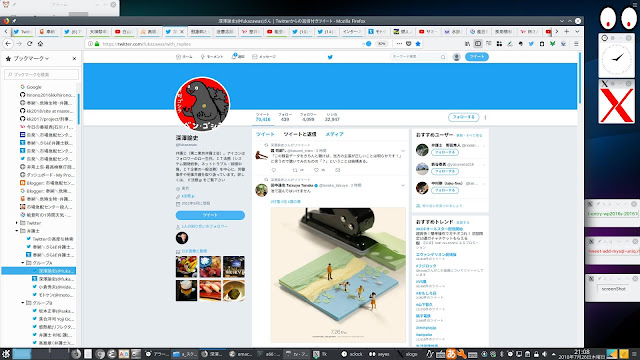Click the page vertical scrollbar
640x360 pixels.
[580, 78]
